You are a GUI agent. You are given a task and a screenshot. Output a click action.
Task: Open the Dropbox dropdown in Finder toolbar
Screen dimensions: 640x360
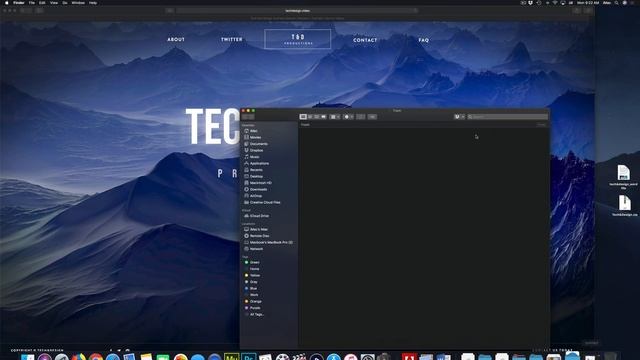click(459, 117)
